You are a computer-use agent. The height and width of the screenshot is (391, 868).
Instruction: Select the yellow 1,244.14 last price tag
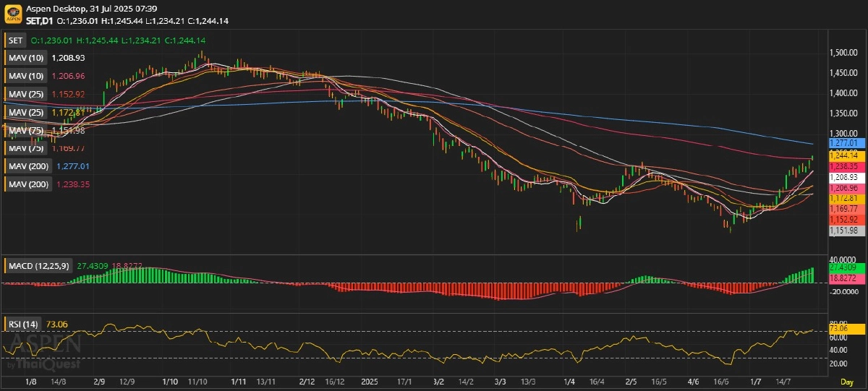846,155
